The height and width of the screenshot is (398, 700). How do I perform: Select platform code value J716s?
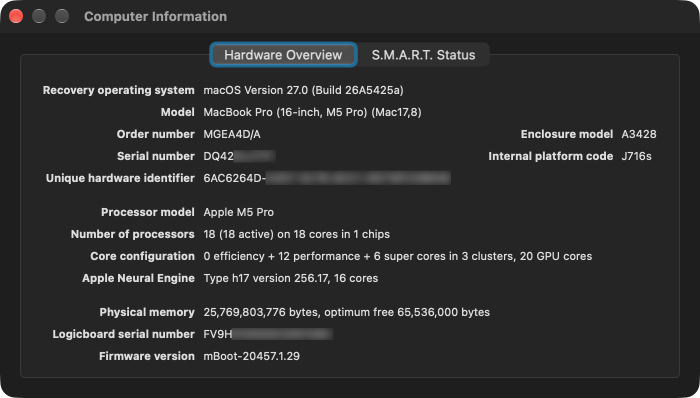pyautogui.click(x=636, y=156)
